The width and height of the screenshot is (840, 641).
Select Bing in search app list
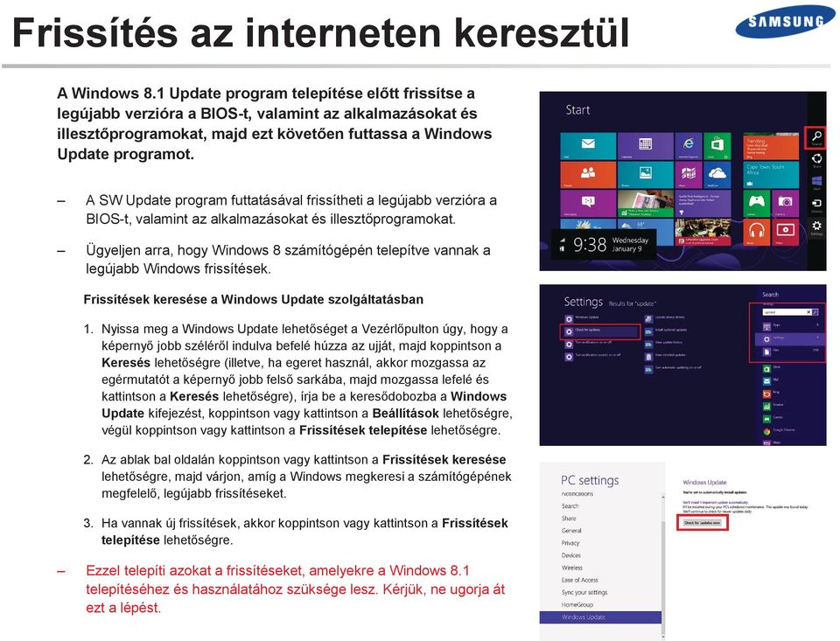(x=772, y=394)
